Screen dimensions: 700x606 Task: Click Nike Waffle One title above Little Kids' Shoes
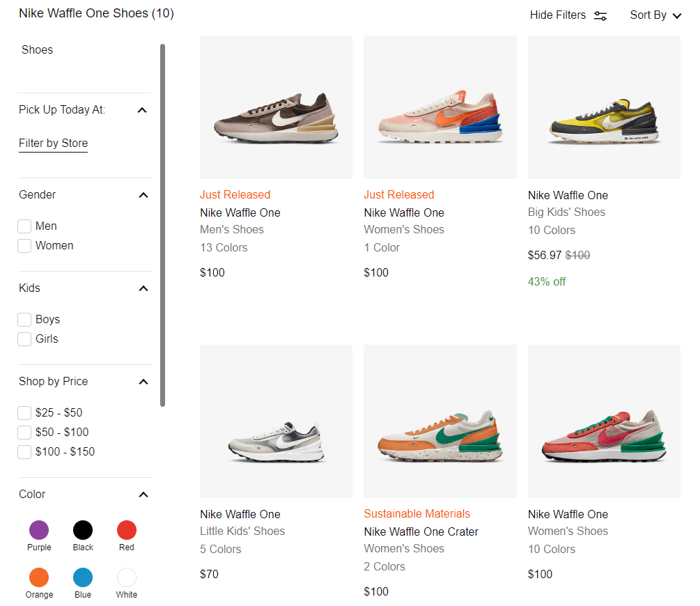pos(240,515)
